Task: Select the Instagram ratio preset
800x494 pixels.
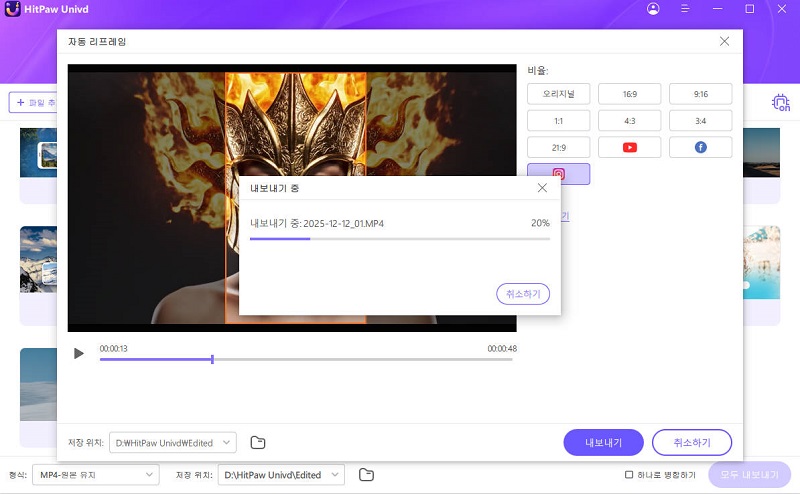Action: 559,174
